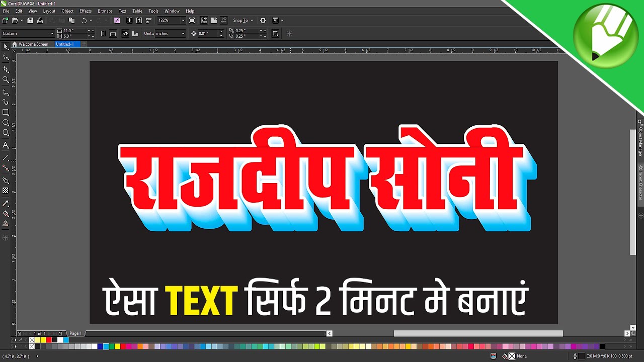Open the Object menu
The width and height of the screenshot is (644, 362).
[x=67, y=11]
